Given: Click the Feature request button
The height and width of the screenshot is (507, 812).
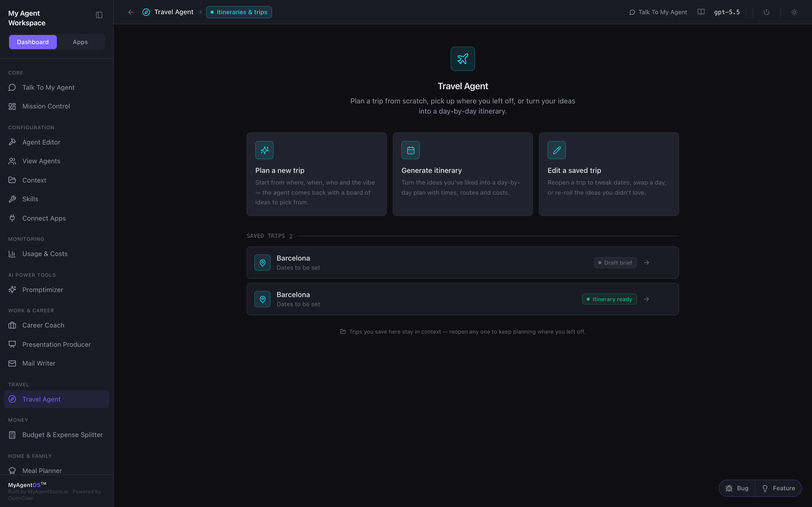Looking at the screenshot, I should (778, 488).
